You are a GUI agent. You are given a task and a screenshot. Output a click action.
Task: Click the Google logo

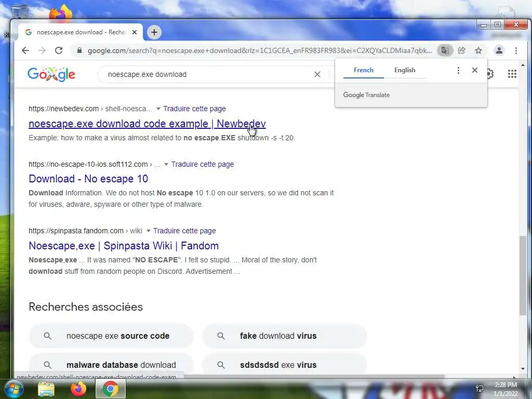pos(51,74)
